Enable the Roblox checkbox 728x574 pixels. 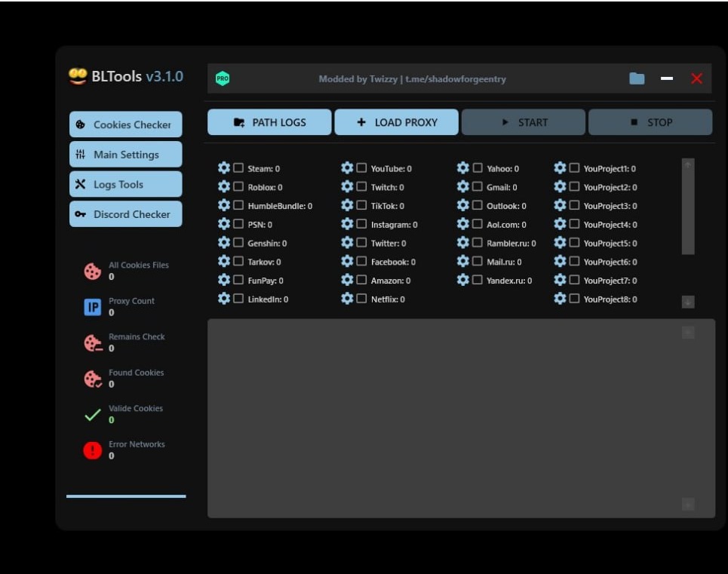(x=238, y=186)
